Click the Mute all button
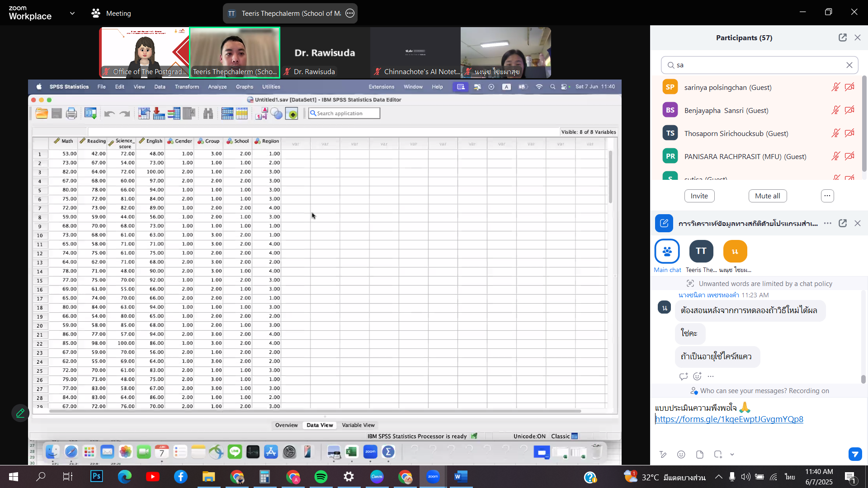Viewport: 868px width, 488px height. (x=768, y=196)
